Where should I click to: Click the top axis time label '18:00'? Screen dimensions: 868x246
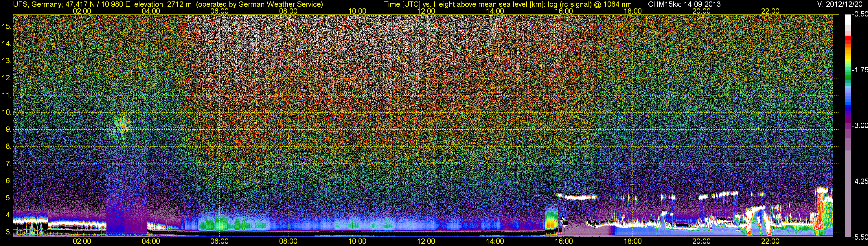(632, 11)
